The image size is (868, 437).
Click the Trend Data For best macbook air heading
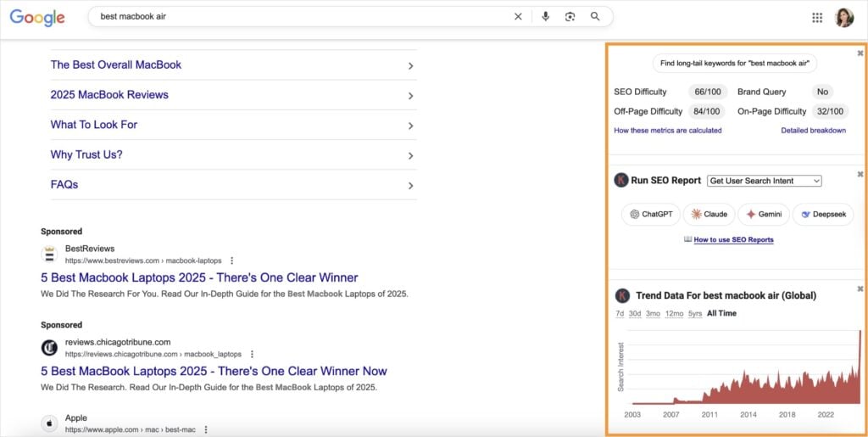click(x=726, y=296)
